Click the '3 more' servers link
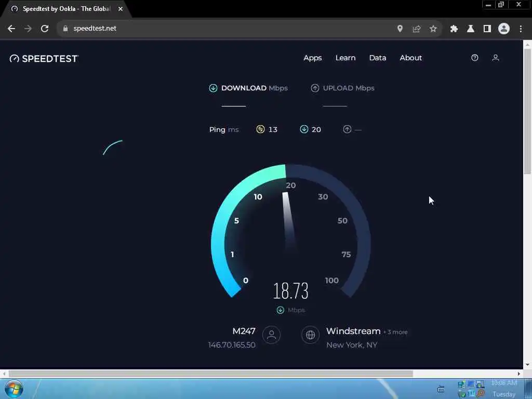 click(x=397, y=332)
